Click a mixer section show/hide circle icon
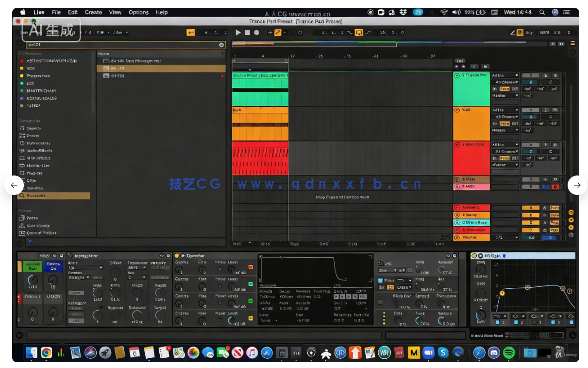 [x=571, y=220]
